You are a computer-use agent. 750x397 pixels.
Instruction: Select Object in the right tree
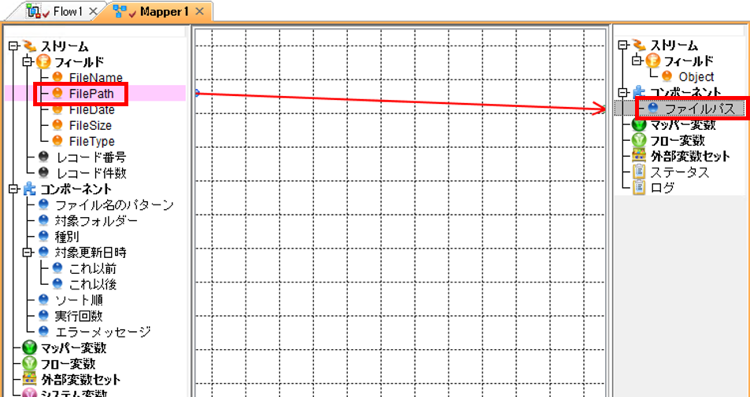tap(696, 77)
